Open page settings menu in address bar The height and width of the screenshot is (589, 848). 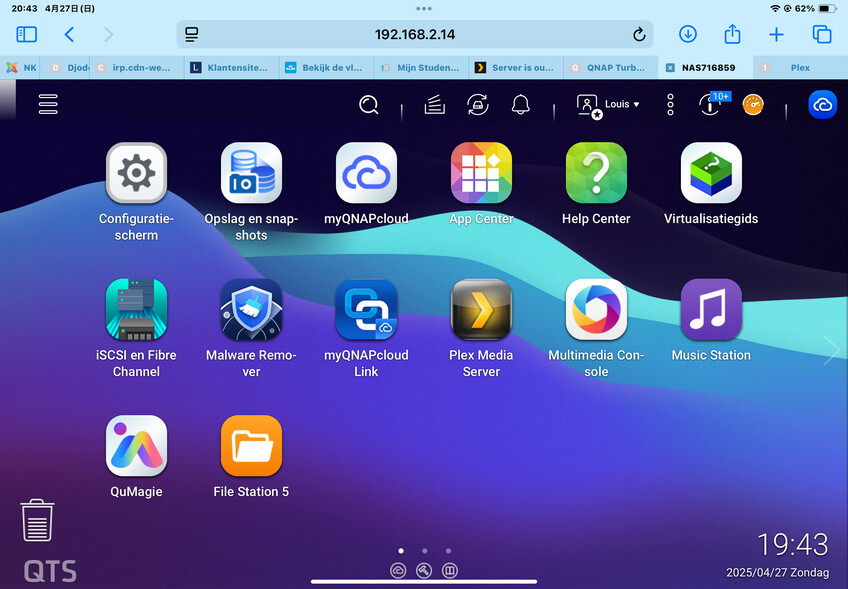191,35
